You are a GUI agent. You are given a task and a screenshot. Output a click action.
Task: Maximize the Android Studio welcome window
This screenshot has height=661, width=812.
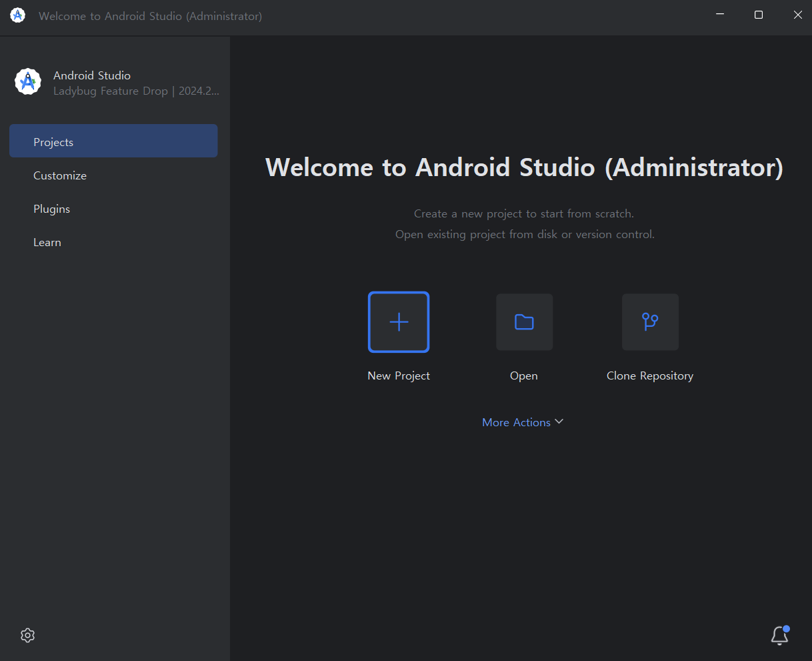tap(759, 15)
